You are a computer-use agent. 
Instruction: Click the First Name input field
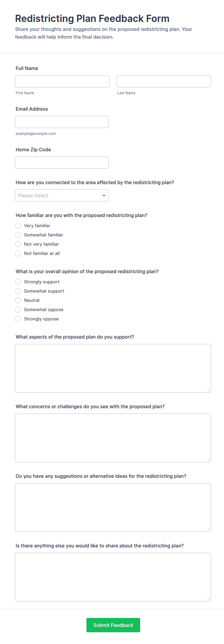(62, 81)
